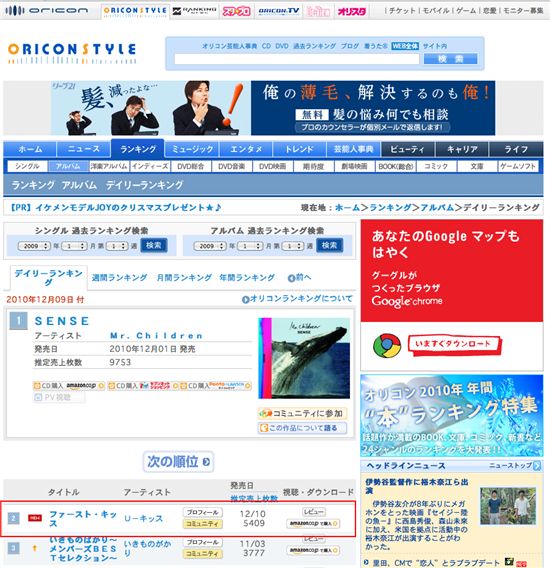Open the album search year dropdown
This screenshot has width=550, height=568.
coord(210,246)
